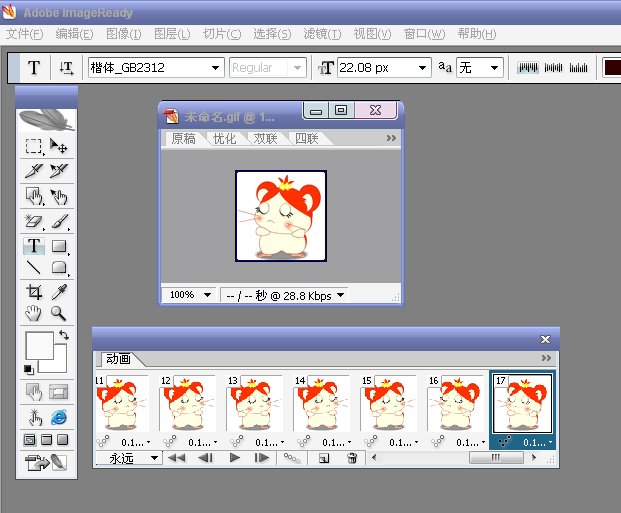
Task: Select the Slice Select tool
Action: point(59,171)
